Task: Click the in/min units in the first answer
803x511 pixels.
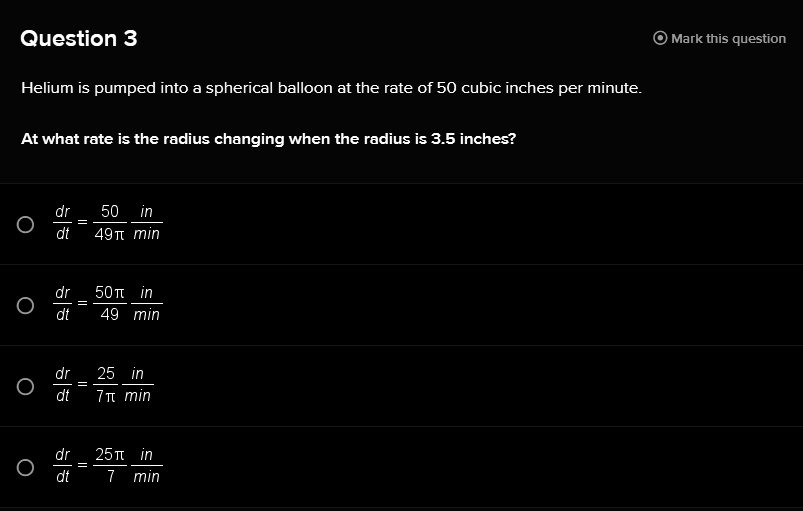Action: coord(146,223)
